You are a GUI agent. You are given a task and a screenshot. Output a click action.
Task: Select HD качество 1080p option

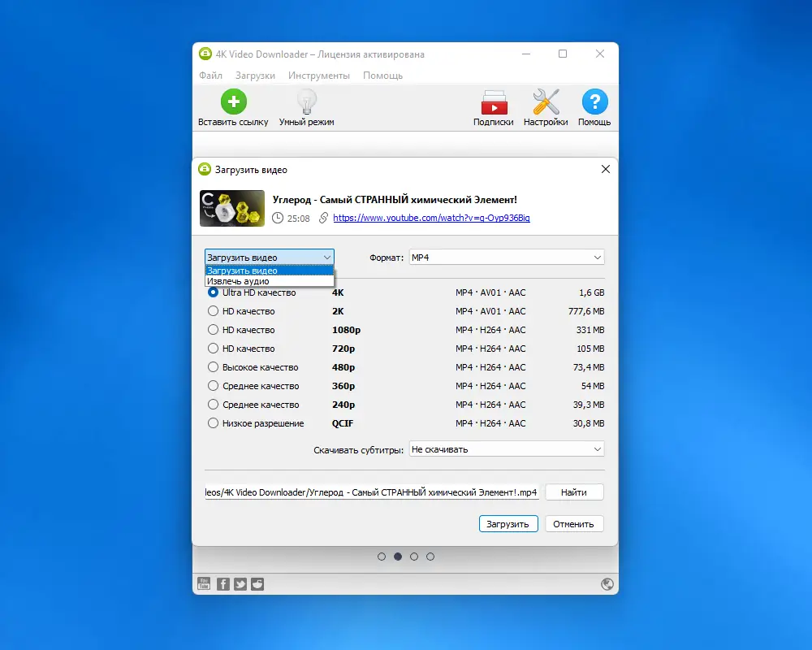coord(213,330)
